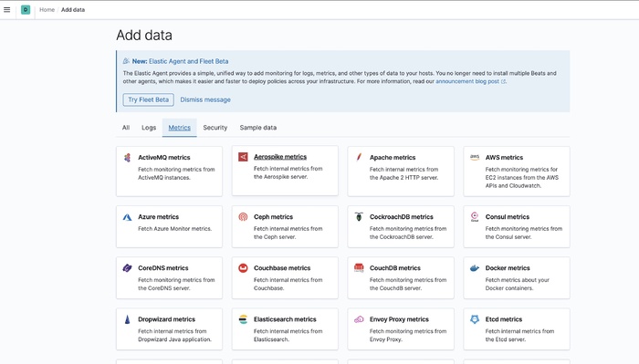Open the Couchbase metrics card
The height and width of the screenshot is (364, 639).
(285, 277)
